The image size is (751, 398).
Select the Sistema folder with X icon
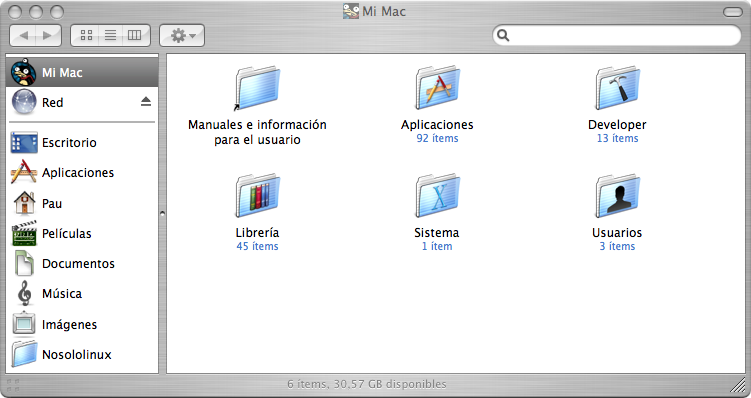pos(437,196)
